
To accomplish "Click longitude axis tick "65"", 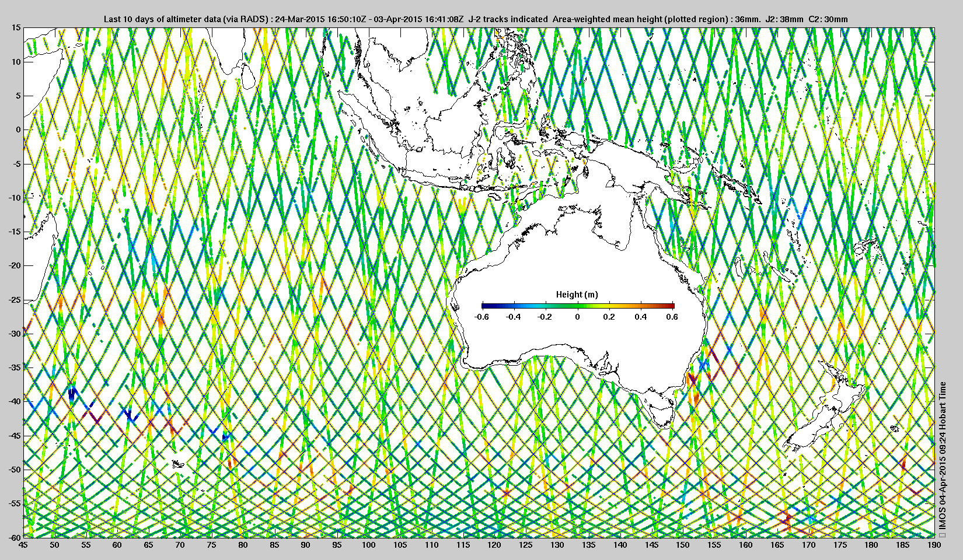I will coord(149,545).
